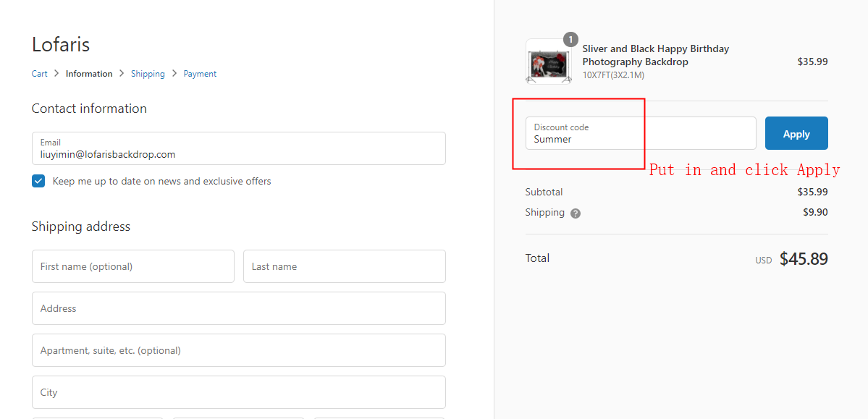Select the Address text field
Viewport: 868px width, 419px height.
[238, 308]
